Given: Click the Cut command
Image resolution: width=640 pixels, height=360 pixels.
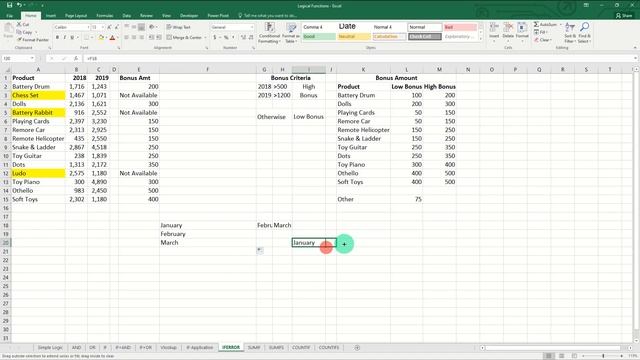Looking at the screenshot, I should pyautogui.click(x=23, y=25).
